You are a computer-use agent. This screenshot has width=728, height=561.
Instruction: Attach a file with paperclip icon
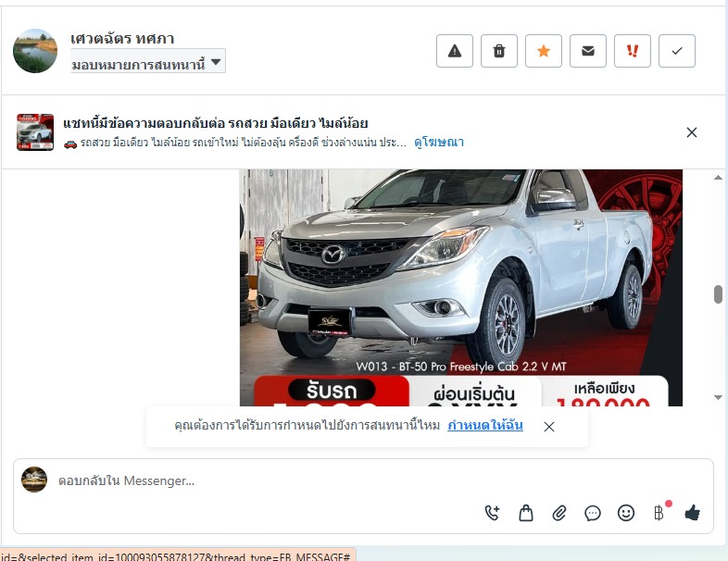coord(559,513)
